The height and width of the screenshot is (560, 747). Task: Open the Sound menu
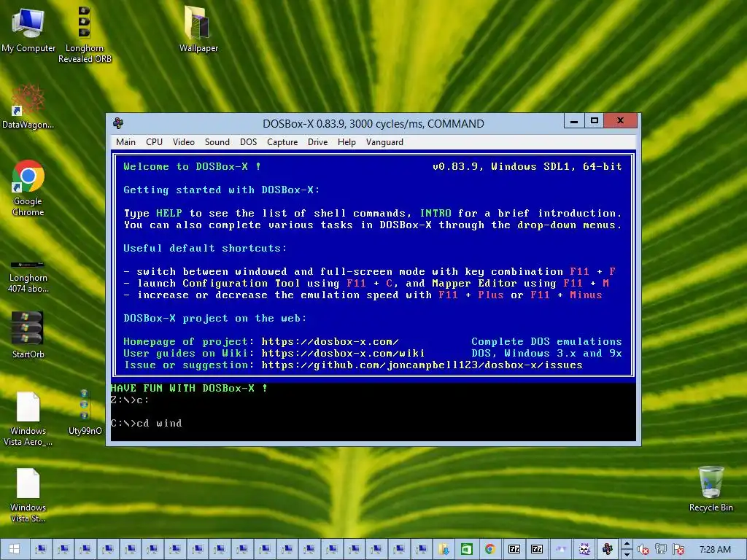[x=217, y=142]
